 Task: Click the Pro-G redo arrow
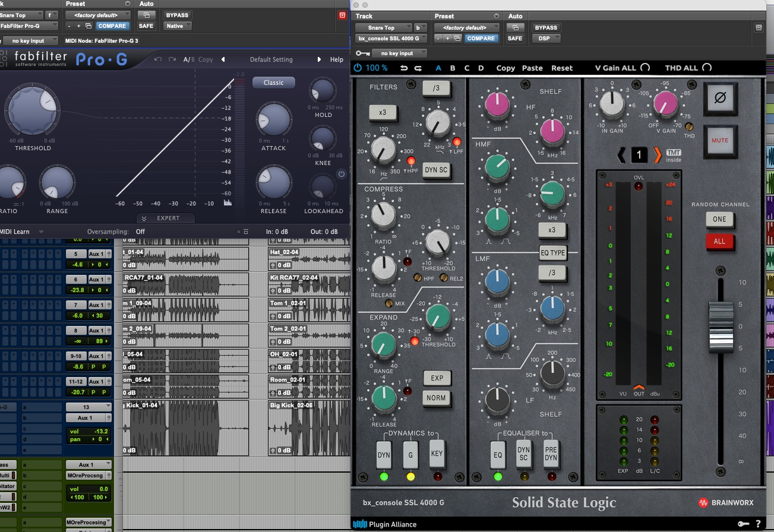point(172,59)
